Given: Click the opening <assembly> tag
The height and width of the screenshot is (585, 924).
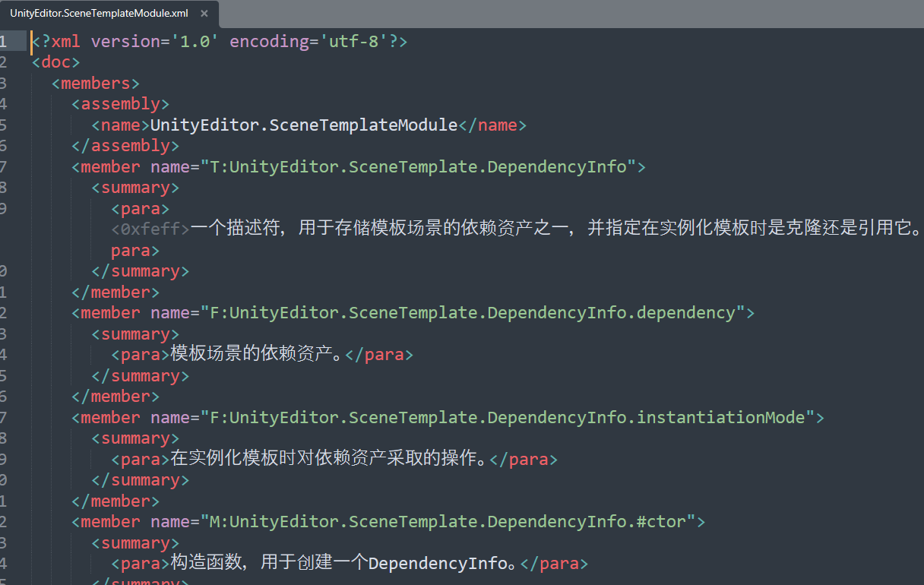Looking at the screenshot, I should (120, 104).
